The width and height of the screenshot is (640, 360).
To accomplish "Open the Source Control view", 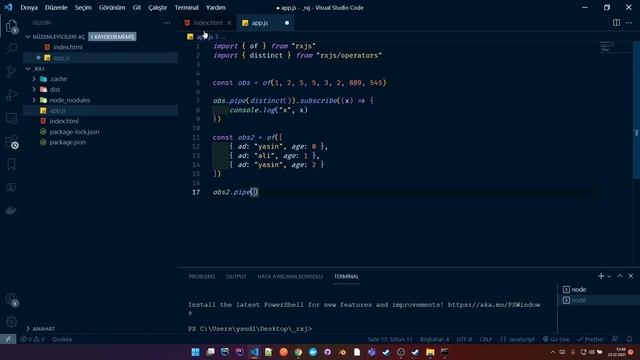I will click(x=11, y=71).
